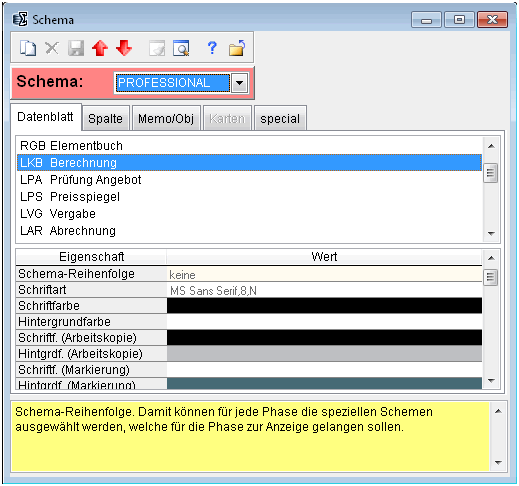Switch to the Memo/Obj tab
Screen dimensions: 519x486
click(166, 119)
